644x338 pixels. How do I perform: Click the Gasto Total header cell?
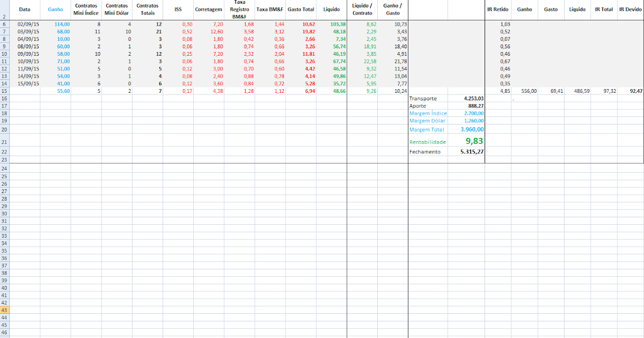coord(301,10)
